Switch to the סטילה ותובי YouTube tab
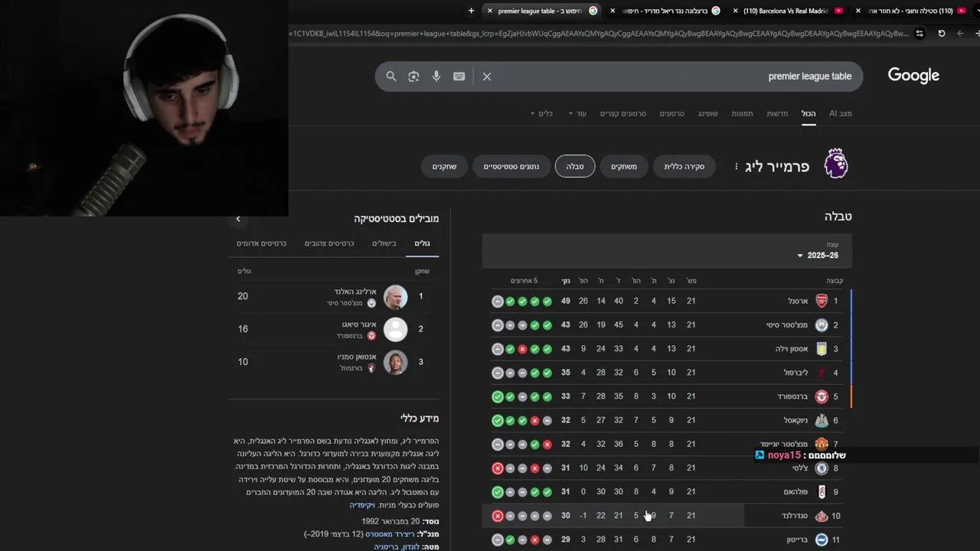This screenshot has width=980, height=551. [x=911, y=11]
